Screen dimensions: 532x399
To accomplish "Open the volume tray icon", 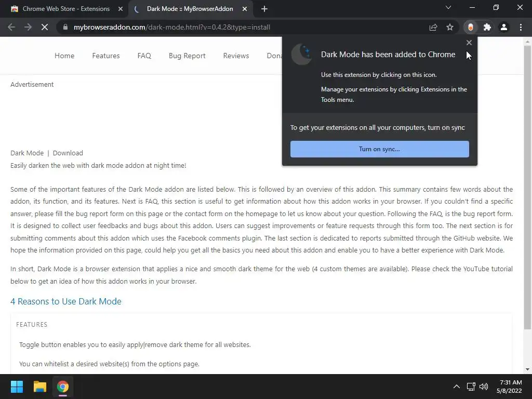I will 484,387.
